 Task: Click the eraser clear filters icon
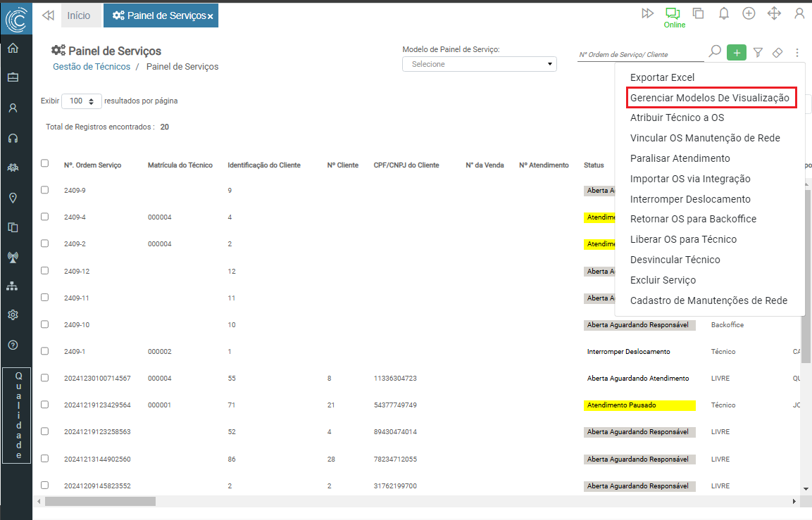(777, 53)
